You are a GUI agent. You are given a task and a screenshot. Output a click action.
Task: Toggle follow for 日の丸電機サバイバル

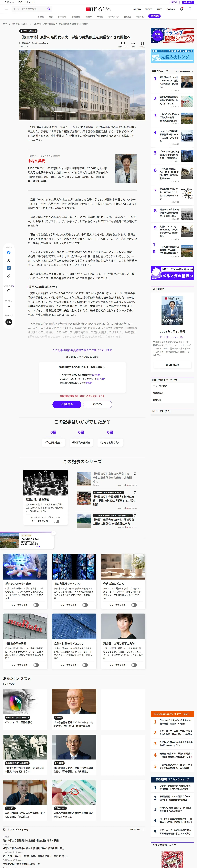pyautogui.click(x=85, y=605)
